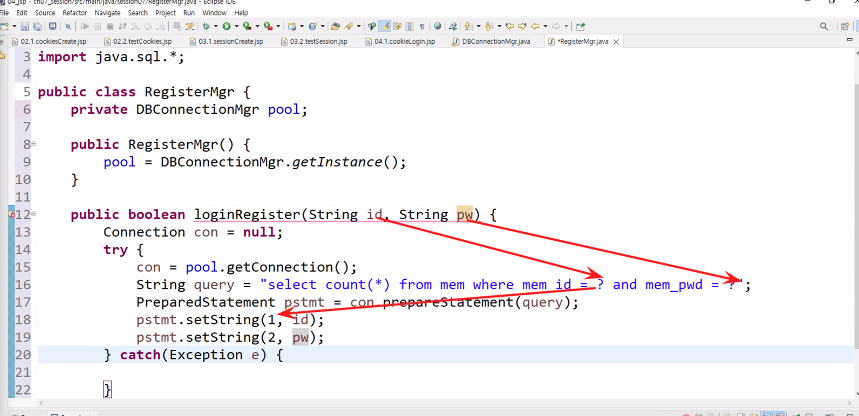Toggle Show Whitespace Characters pilcrow icon
Image resolution: width=859 pixels, height=416 pixels.
(x=422, y=26)
